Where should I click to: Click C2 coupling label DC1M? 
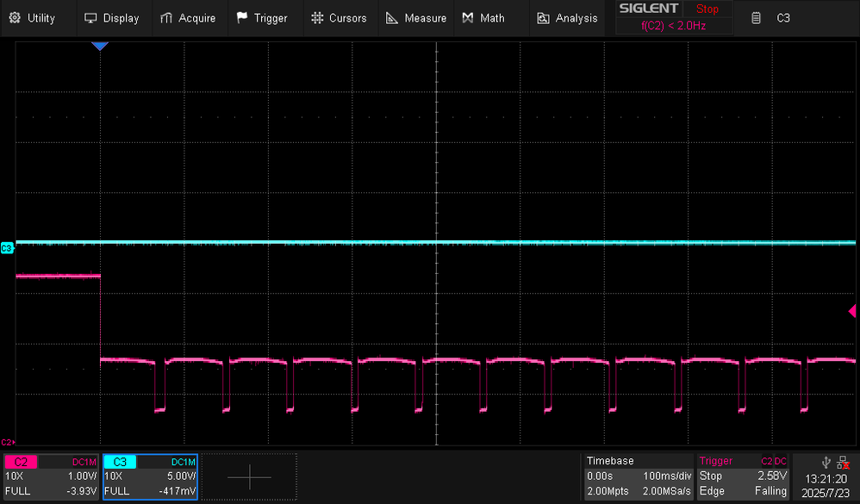[84, 463]
